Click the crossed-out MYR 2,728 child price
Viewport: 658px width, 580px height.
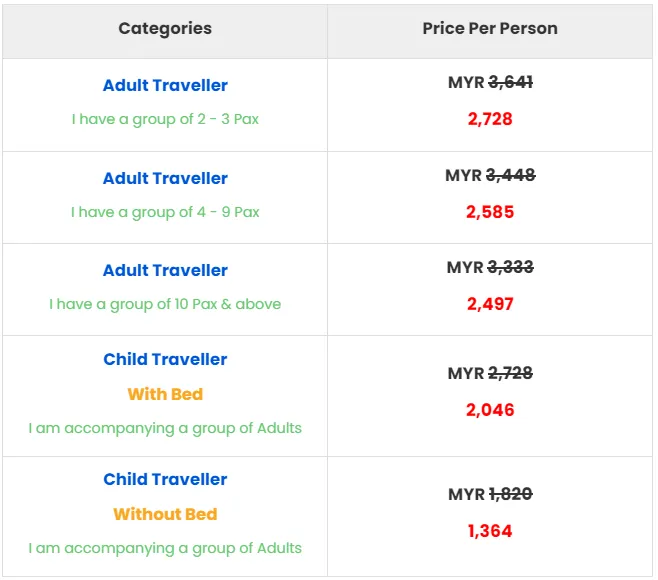(490, 374)
